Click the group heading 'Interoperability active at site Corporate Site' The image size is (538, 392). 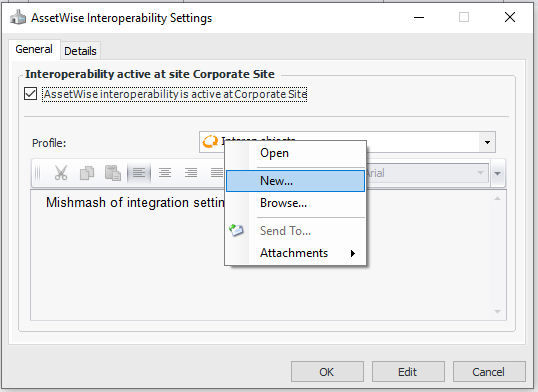pyautogui.click(x=150, y=74)
